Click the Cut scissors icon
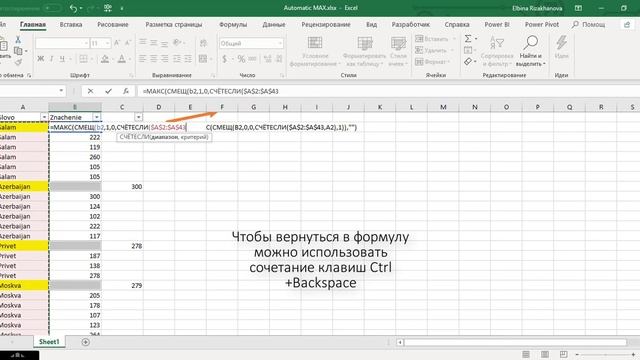Viewport: 640px width, 360px height. pyautogui.click(x=18, y=40)
